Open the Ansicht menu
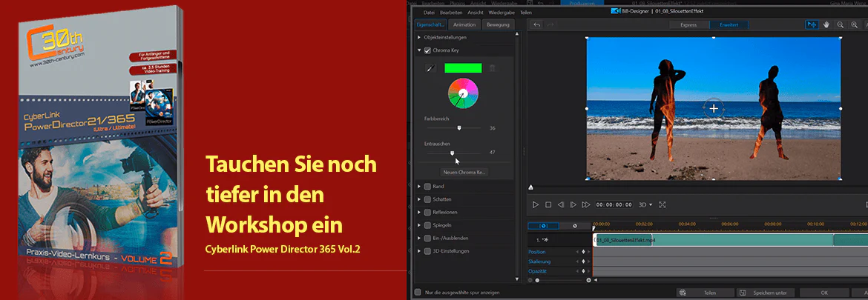Viewport: 868px width, 300px height. pyautogui.click(x=476, y=12)
